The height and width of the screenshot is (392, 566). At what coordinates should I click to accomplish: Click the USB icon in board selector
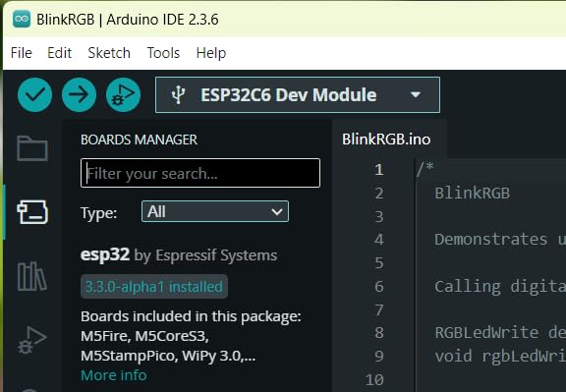(178, 95)
